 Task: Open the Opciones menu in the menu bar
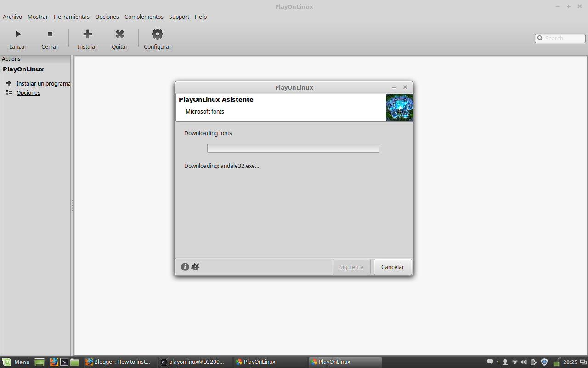(x=107, y=17)
